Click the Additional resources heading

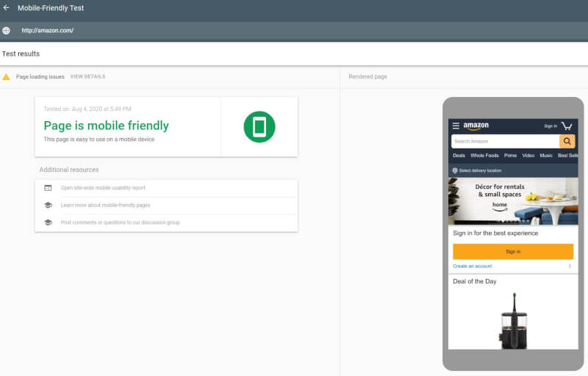[x=69, y=170]
